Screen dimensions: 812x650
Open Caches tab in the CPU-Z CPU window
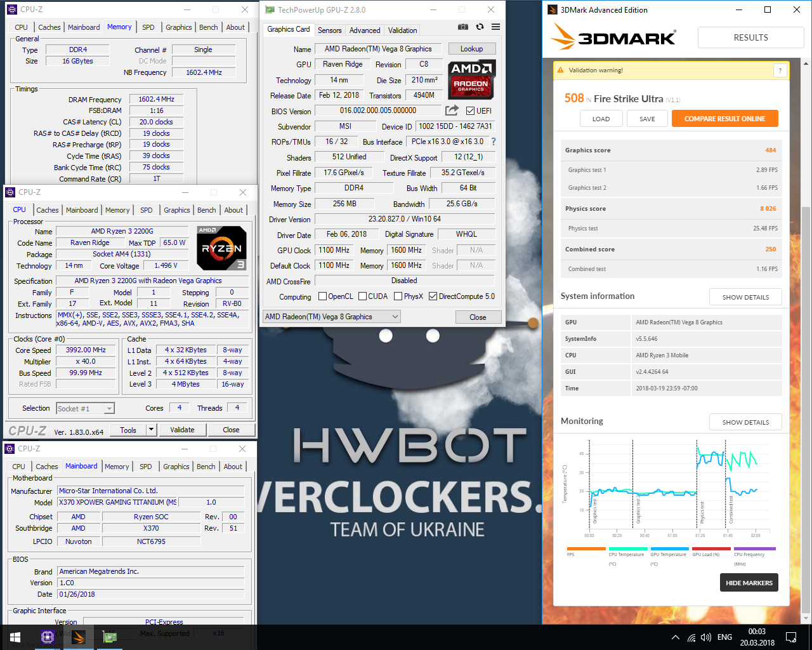(48, 210)
